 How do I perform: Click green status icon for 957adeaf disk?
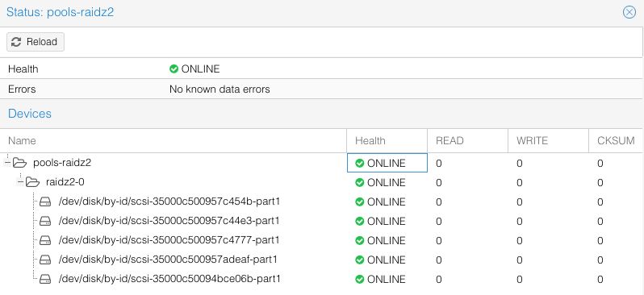[360, 260]
